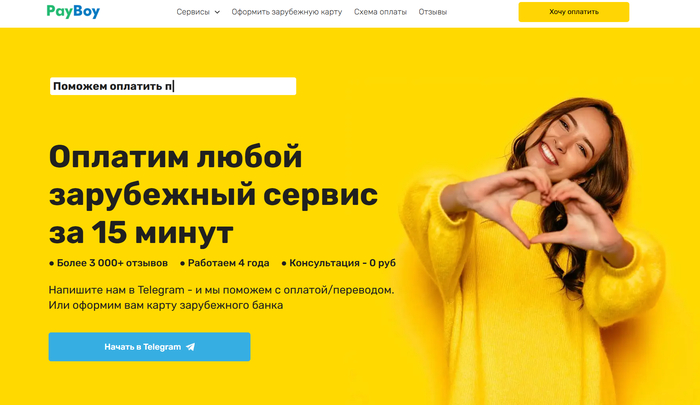Click the за 15 минут headline line

pyautogui.click(x=141, y=233)
